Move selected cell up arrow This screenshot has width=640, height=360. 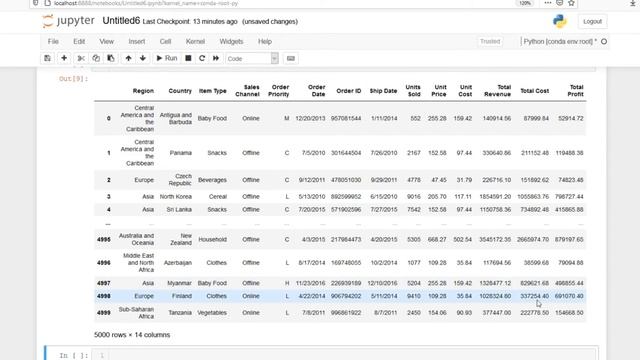[128, 58]
